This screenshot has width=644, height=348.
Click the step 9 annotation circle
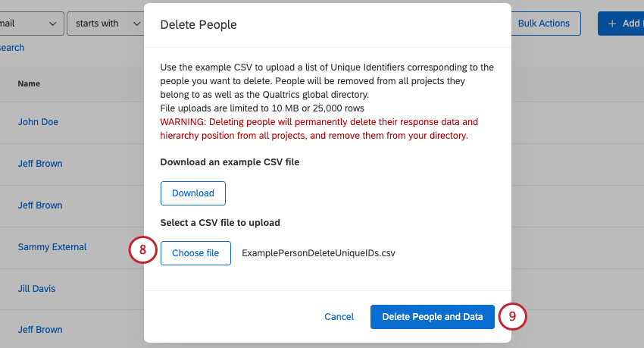tap(512, 317)
